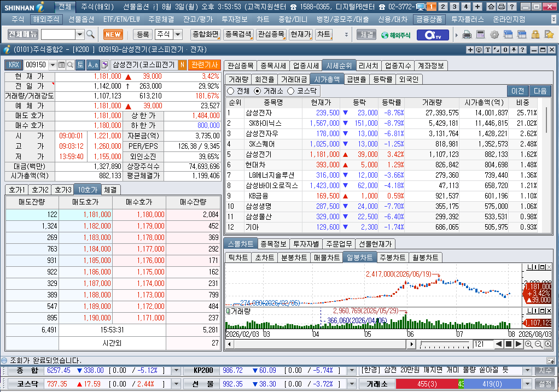Open the KP200 ticker dropdown arrow
Image resolution: width=559 pixels, height=392 pixels.
352,371
